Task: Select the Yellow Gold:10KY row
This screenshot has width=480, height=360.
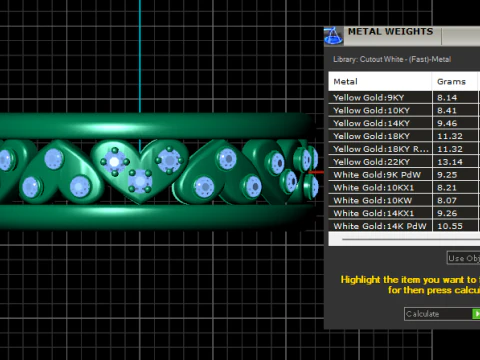Action: (404, 110)
